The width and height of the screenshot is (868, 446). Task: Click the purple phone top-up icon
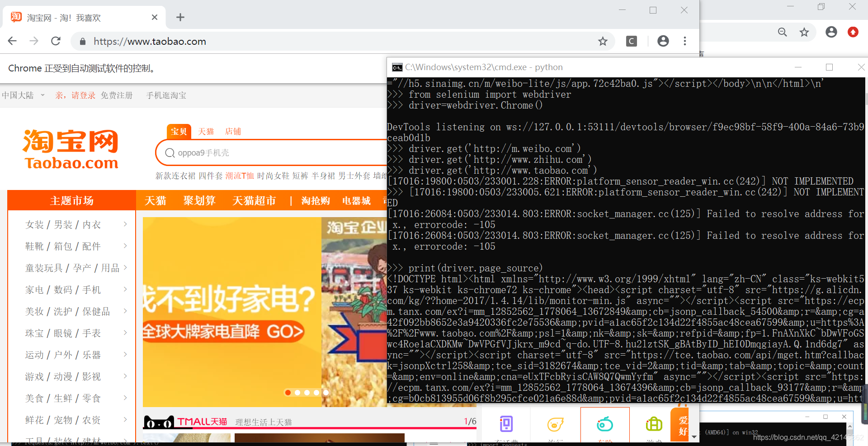click(x=506, y=424)
